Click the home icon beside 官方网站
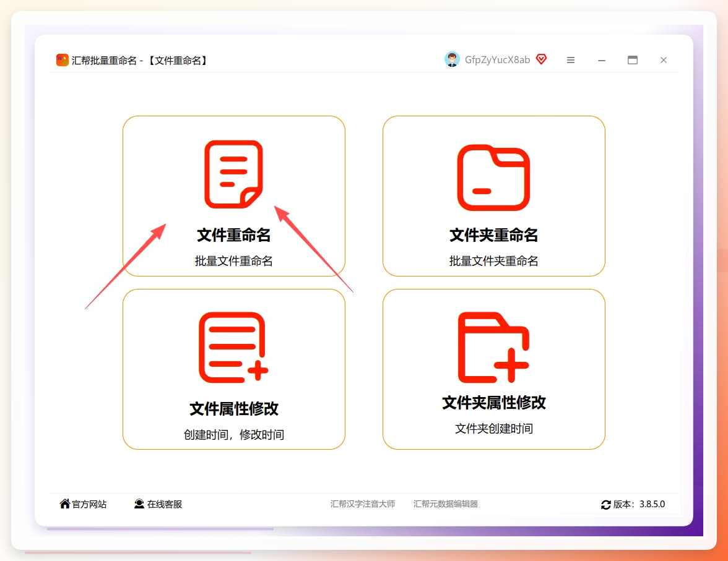The height and width of the screenshot is (561, 728). coord(65,503)
